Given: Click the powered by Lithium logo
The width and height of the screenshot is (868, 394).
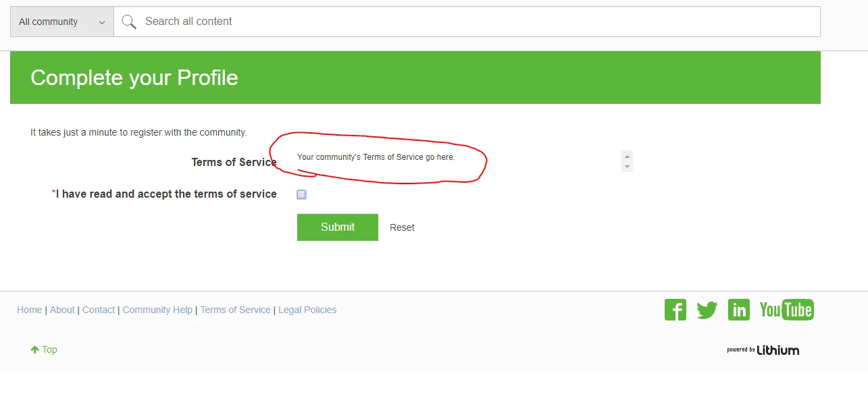Looking at the screenshot, I should tap(763, 349).
